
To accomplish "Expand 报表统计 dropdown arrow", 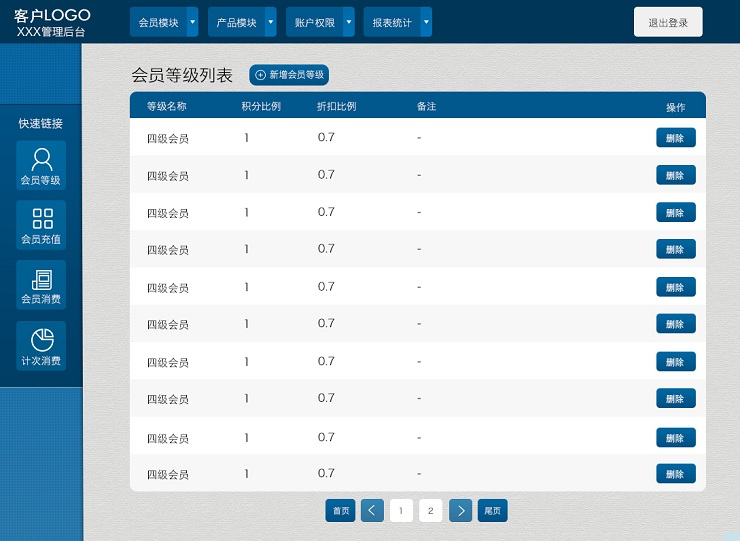I will click(426, 22).
